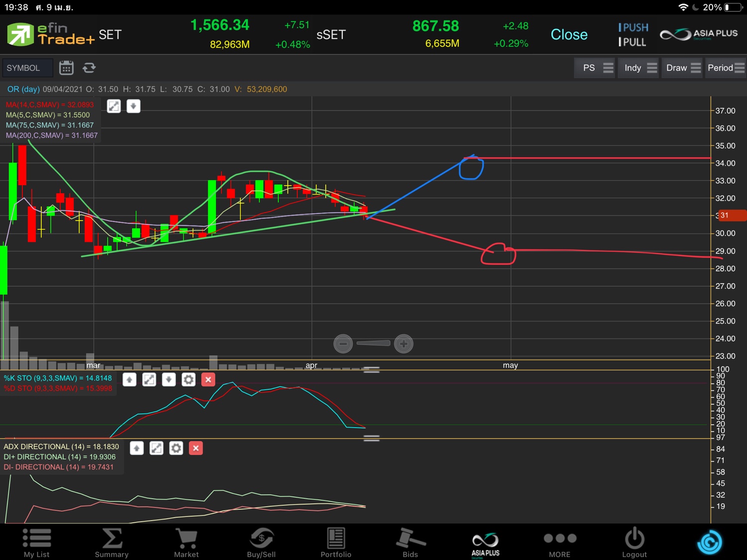Tap the refresh chart icon
Image resolution: width=747 pixels, height=560 pixels.
89,68
